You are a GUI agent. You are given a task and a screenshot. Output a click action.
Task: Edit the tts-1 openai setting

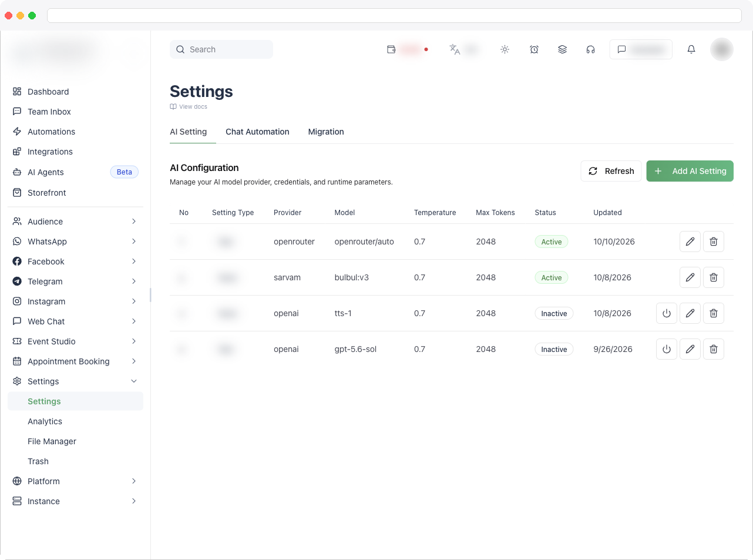(x=690, y=313)
